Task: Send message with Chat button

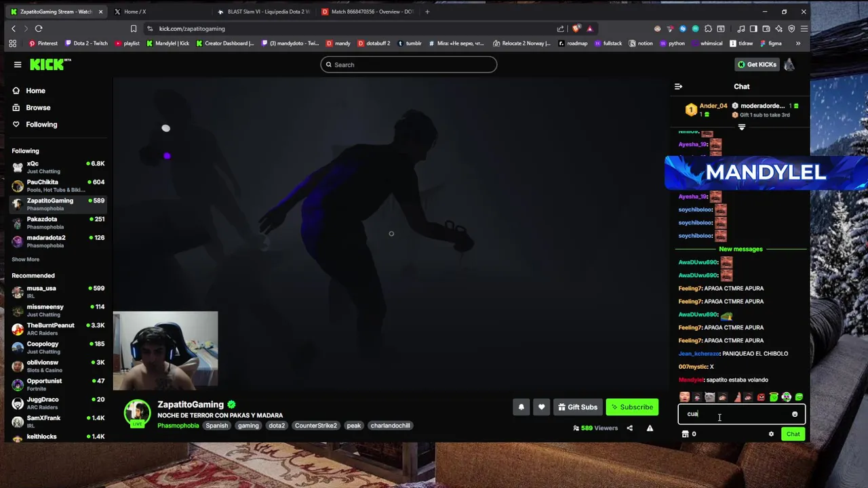Action: [793, 434]
